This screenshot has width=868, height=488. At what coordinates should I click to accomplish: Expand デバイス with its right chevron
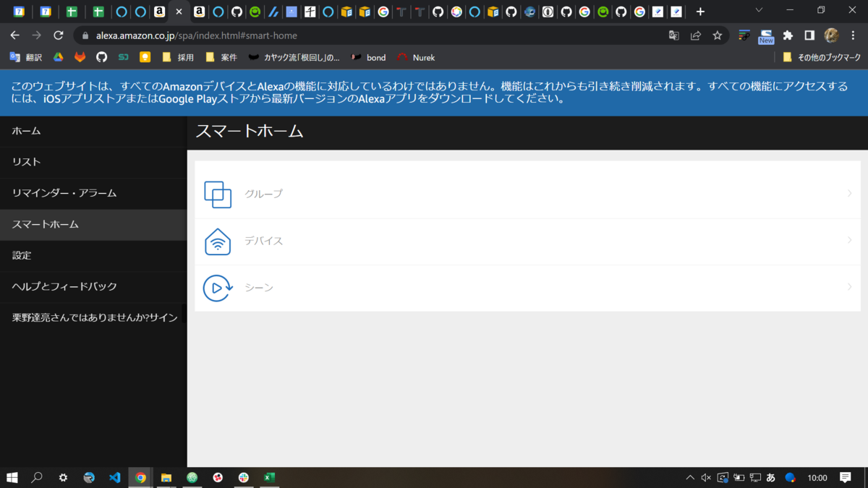coord(850,240)
